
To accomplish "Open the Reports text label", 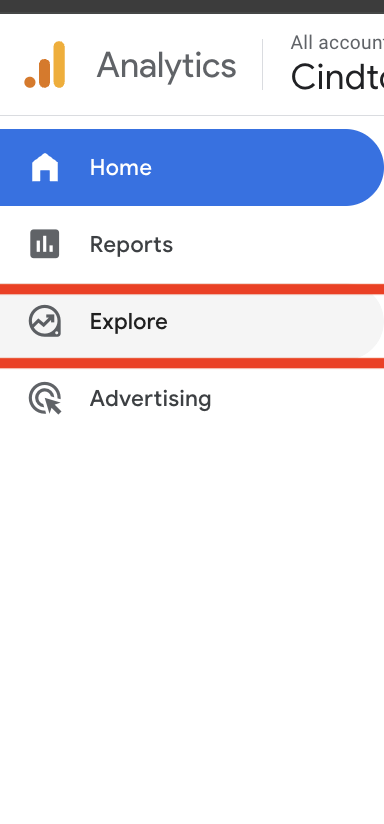I will point(131,245).
